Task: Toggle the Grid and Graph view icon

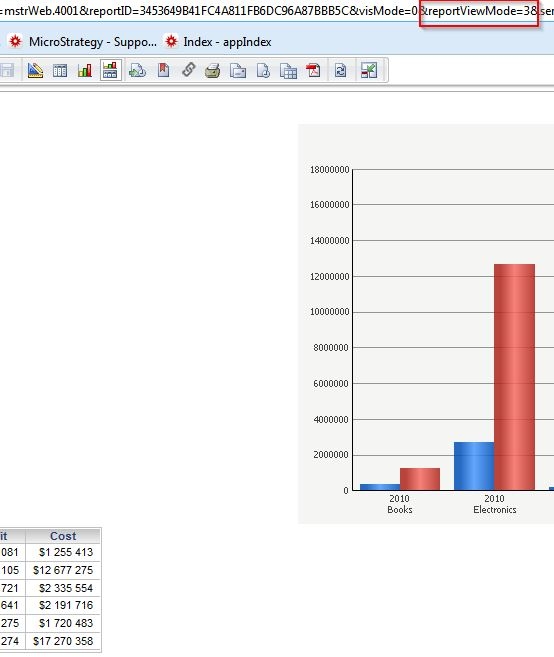Action: [x=110, y=70]
